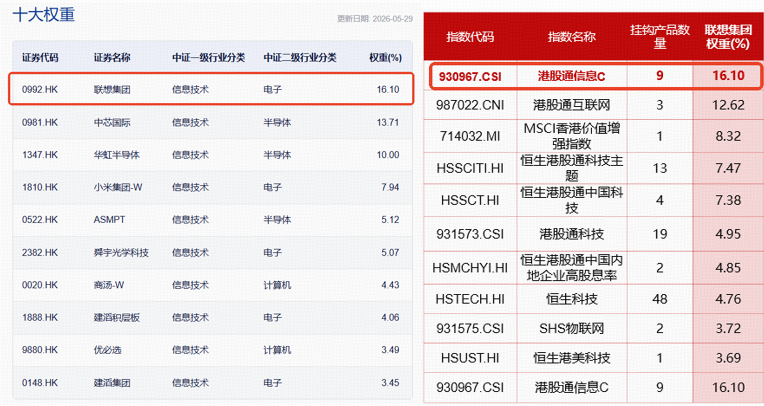Select security code 0992.HK
This screenshot has height=406, width=764.
[x=40, y=90]
